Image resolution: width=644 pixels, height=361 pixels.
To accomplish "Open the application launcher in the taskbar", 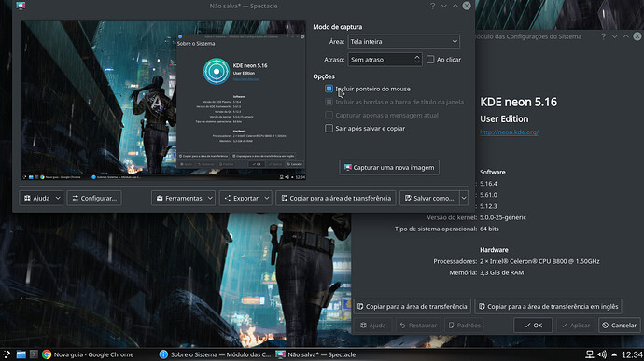I will [7, 354].
